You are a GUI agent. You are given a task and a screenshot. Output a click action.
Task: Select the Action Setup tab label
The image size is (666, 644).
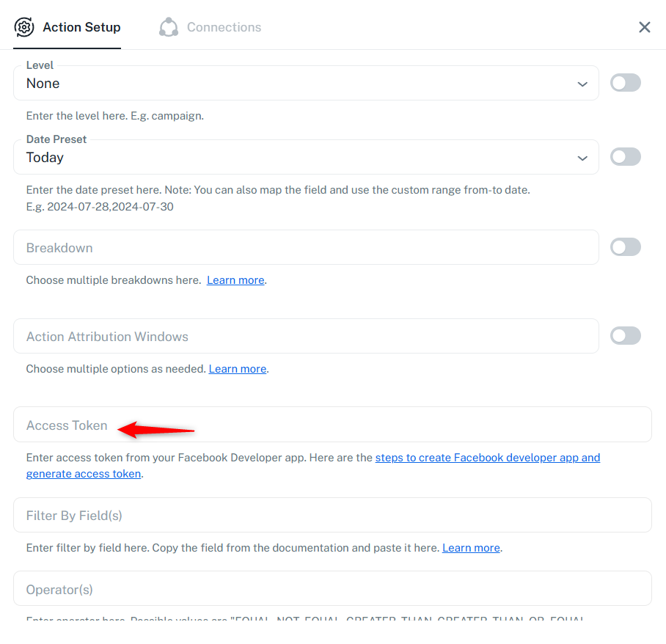(81, 27)
